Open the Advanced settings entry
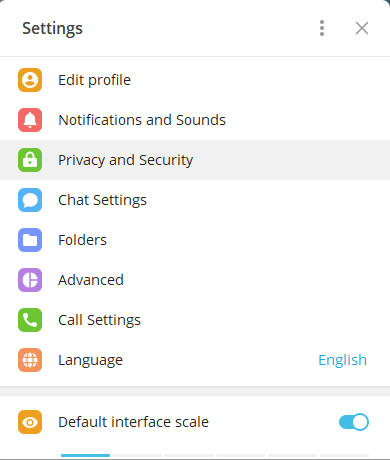390x460 pixels. click(195, 280)
